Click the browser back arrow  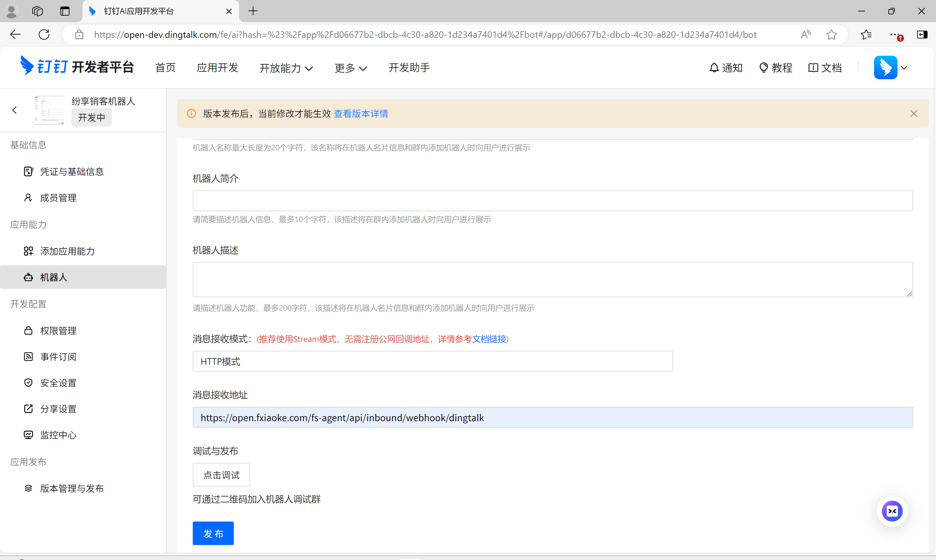click(x=15, y=35)
